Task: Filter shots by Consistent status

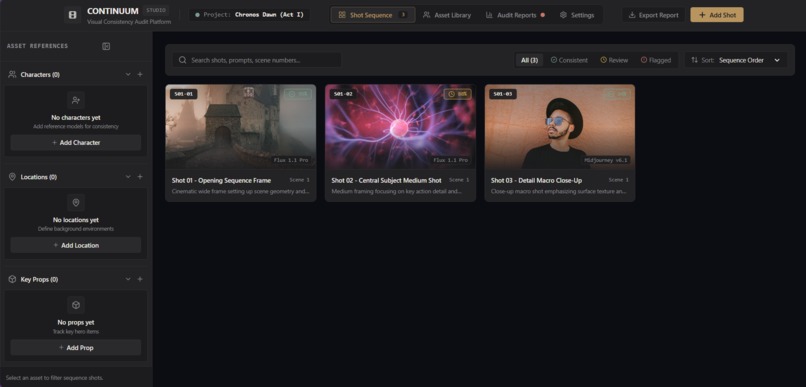Action: click(569, 60)
